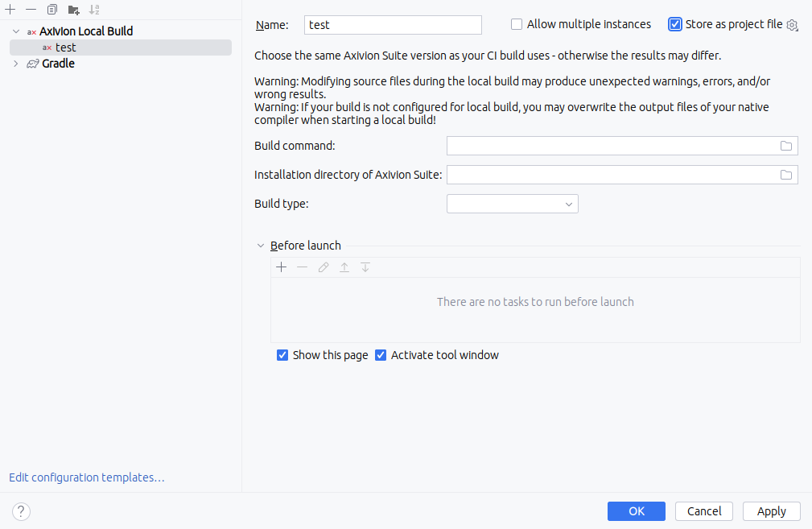Image resolution: width=812 pixels, height=529 pixels.
Task: Browse for the Axivion Suite installation directory
Action: (x=786, y=175)
